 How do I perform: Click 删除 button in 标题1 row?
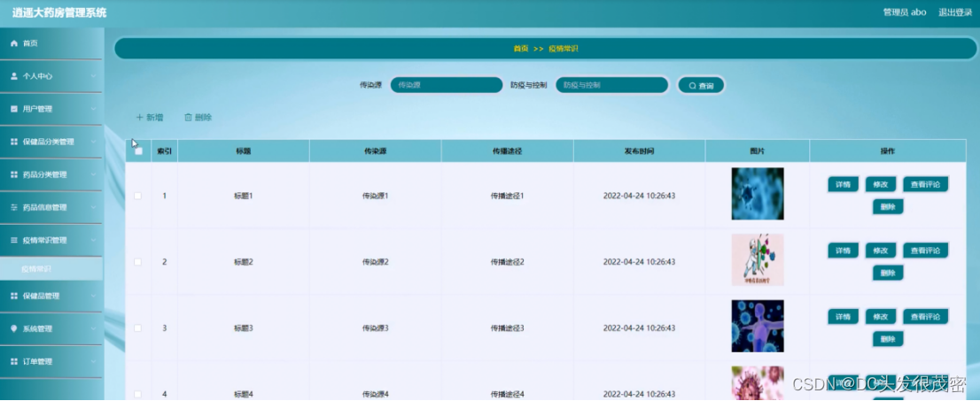tap(888, 207)
